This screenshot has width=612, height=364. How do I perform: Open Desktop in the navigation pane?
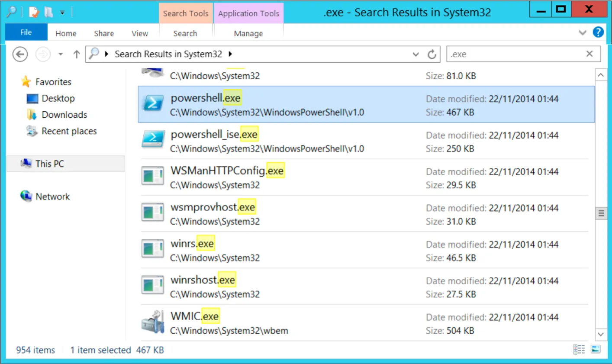pos(58,98)
